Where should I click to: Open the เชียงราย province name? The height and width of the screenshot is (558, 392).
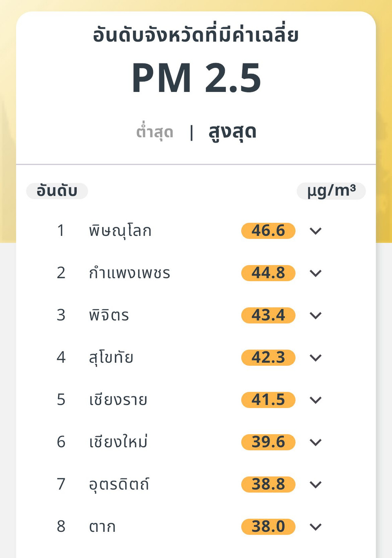(118, 400)
